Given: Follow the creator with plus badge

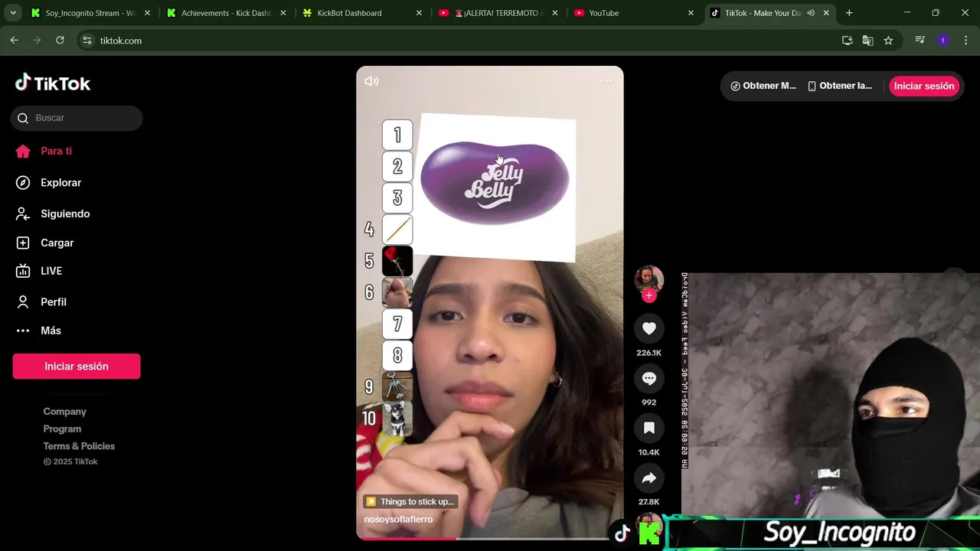Looking at the screenshot, I should coord(649,295).
